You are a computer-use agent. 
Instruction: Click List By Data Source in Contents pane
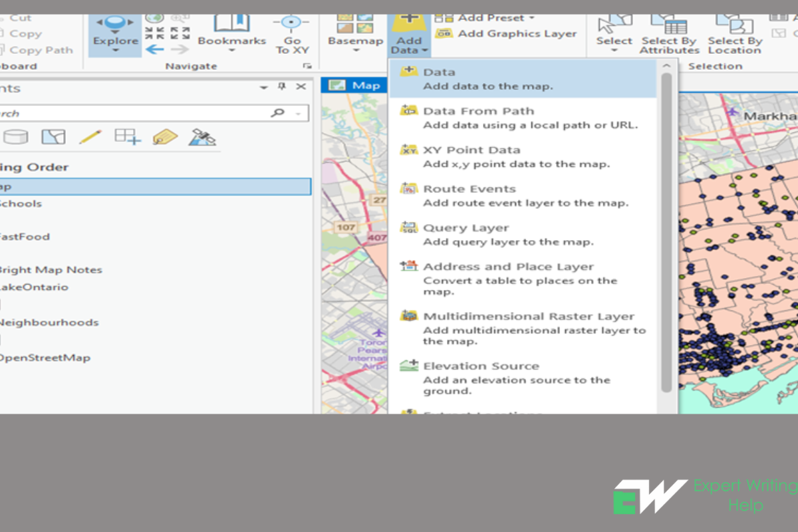click(15, 137)
